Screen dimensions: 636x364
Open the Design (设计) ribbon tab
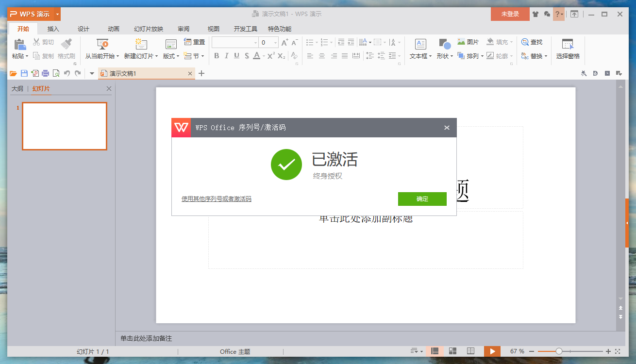(84, 29)
